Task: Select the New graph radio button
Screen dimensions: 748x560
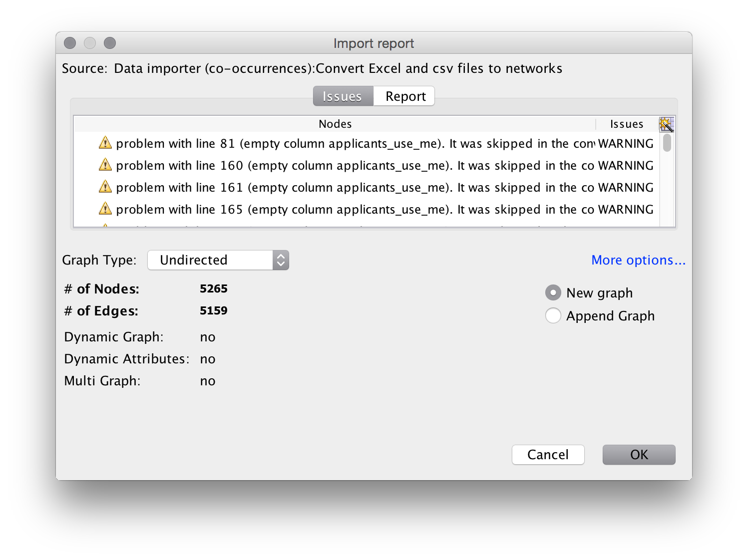Action: tap(553, 292)
